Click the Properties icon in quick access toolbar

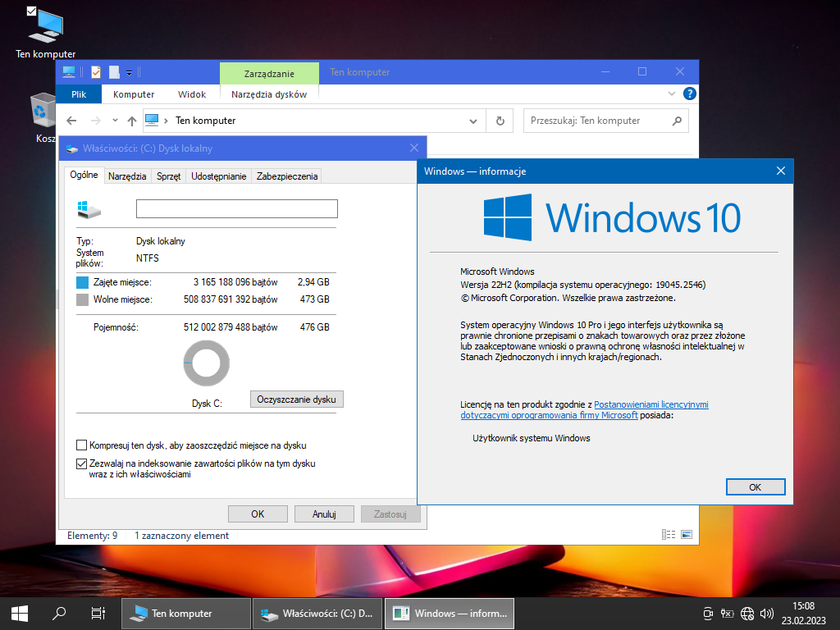coord(96,72)
